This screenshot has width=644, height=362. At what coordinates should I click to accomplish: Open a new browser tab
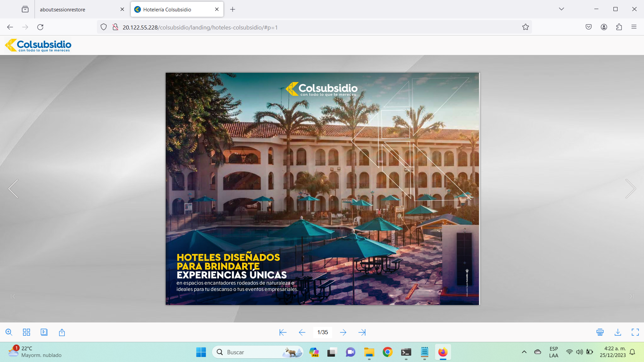[232, 9]
